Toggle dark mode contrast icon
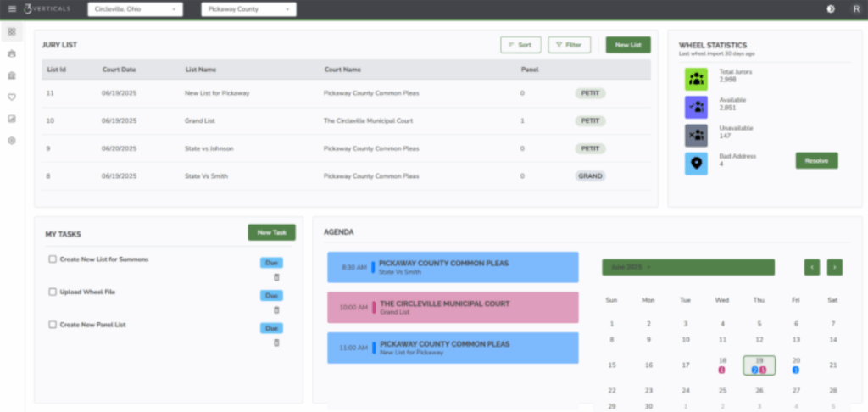 click(x=829, y=8)
